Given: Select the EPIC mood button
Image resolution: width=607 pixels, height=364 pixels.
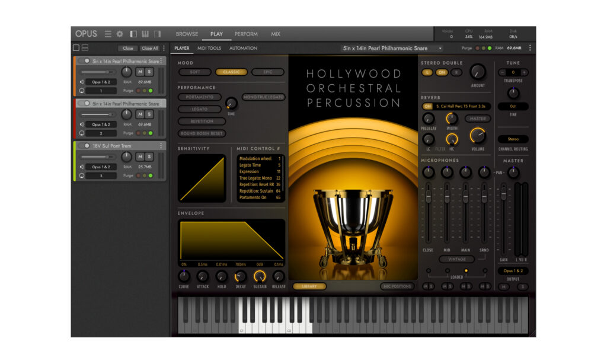Looking at the screenshot, I should pyautogui.click(x=268, y=72).
